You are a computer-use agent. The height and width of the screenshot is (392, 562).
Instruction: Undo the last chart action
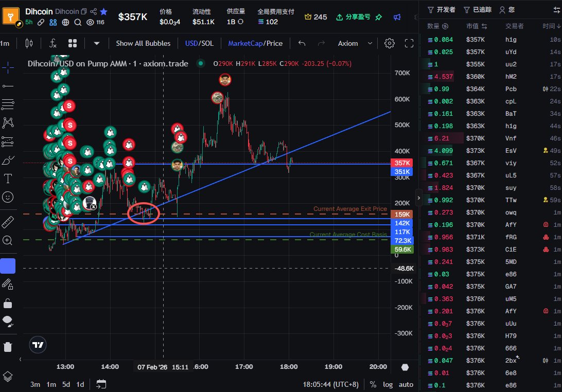tap(302, 43)
